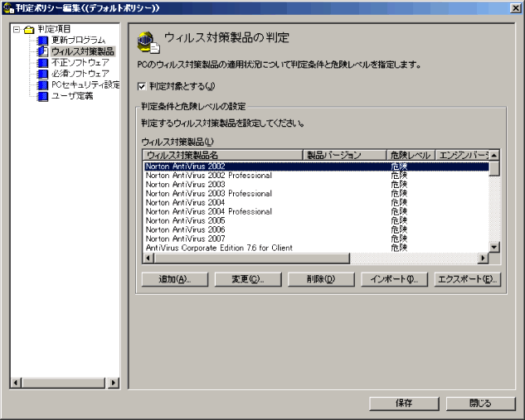Close the 判定ポリシー編集 dialog window
525x420 pixels.
click(x=516, y=8)
